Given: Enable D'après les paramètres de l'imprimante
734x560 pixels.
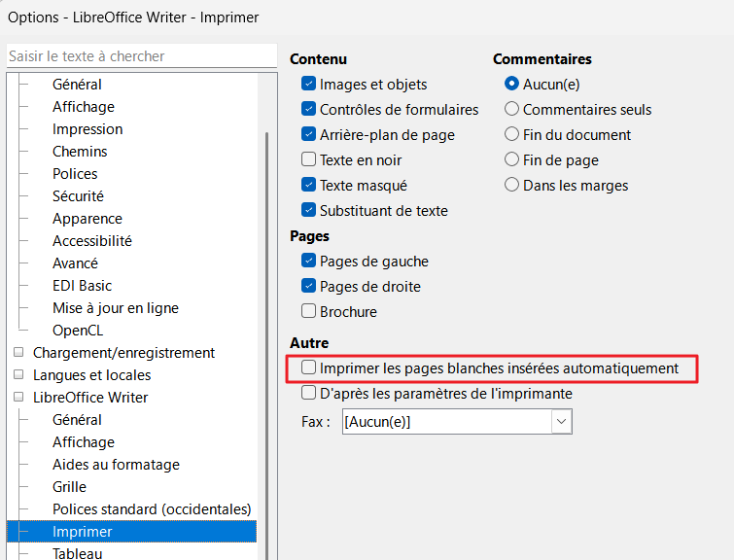Looking at the screenshot, I should pos(308,394).
